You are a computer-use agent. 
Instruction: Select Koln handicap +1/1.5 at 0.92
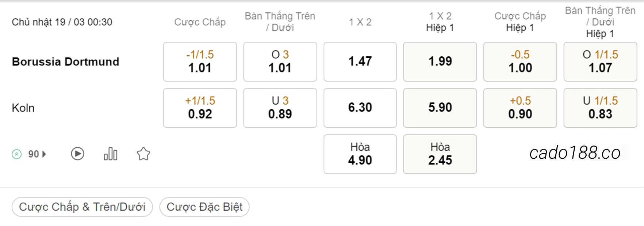[x=200, y=108]
